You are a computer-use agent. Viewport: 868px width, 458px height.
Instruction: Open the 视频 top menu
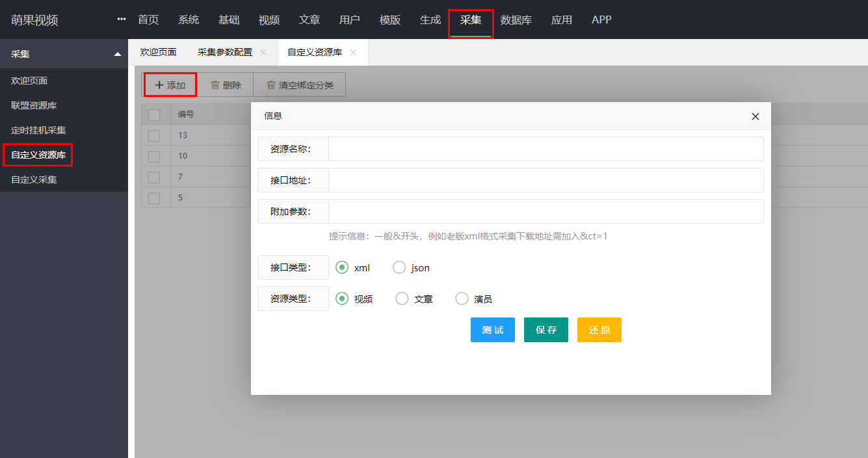[x=269, y=20]
